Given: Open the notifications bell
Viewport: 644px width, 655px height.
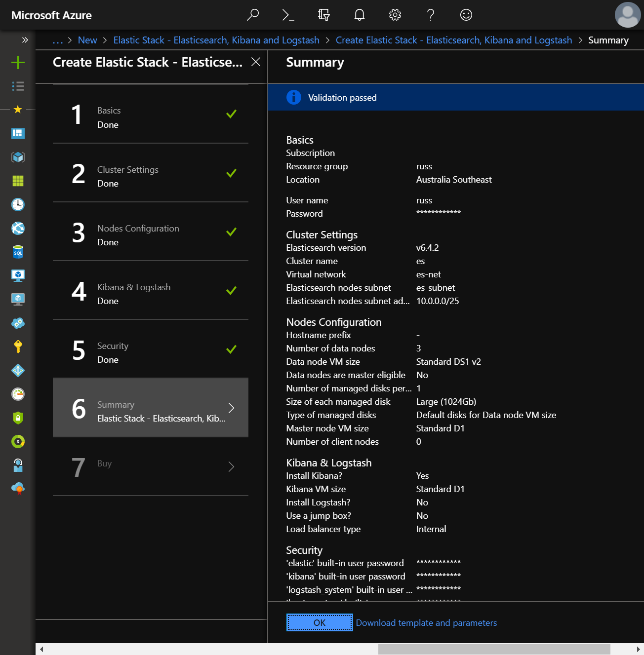Looking at the screenshot, I should click(360, 15).
